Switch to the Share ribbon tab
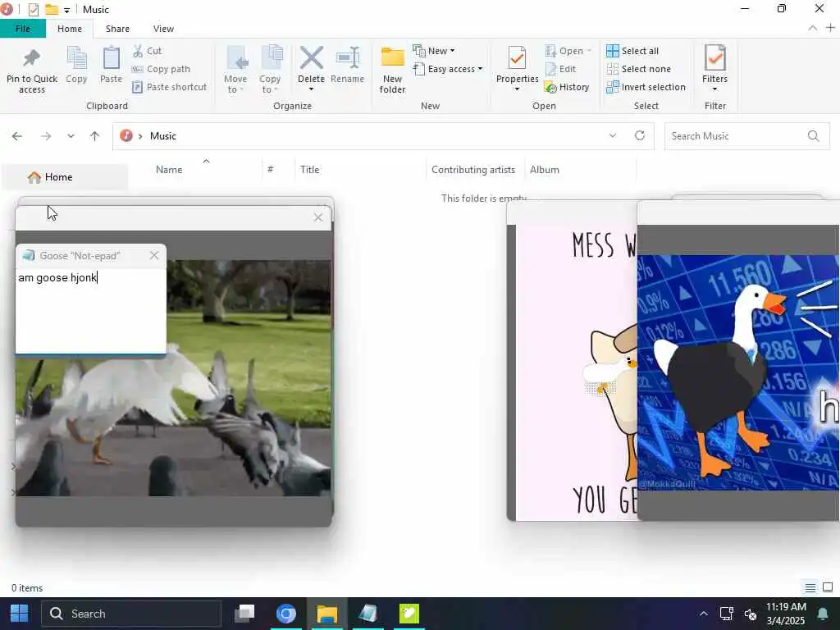The height and width of the screenshot is (630, 840). pos(117,29)
